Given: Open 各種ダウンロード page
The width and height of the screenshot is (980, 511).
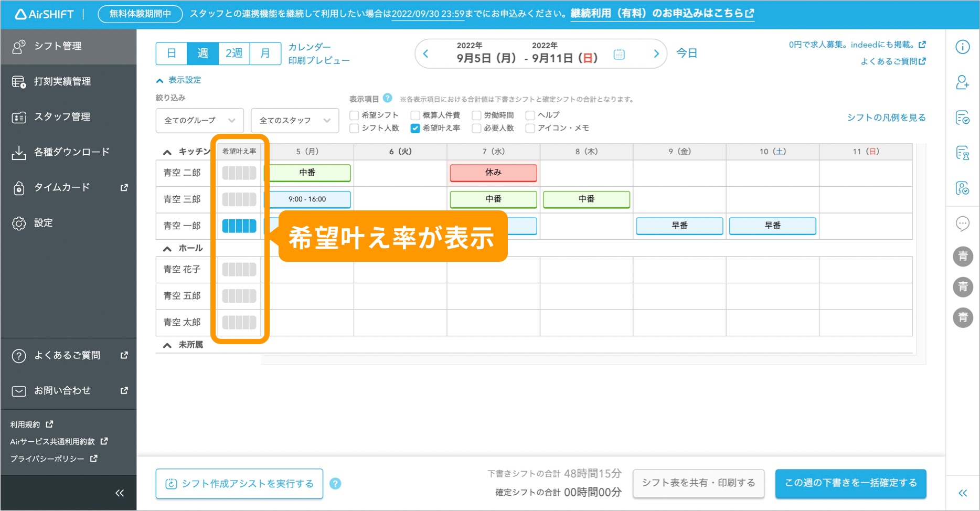Looking at the screenshot, I should (72, 152).
